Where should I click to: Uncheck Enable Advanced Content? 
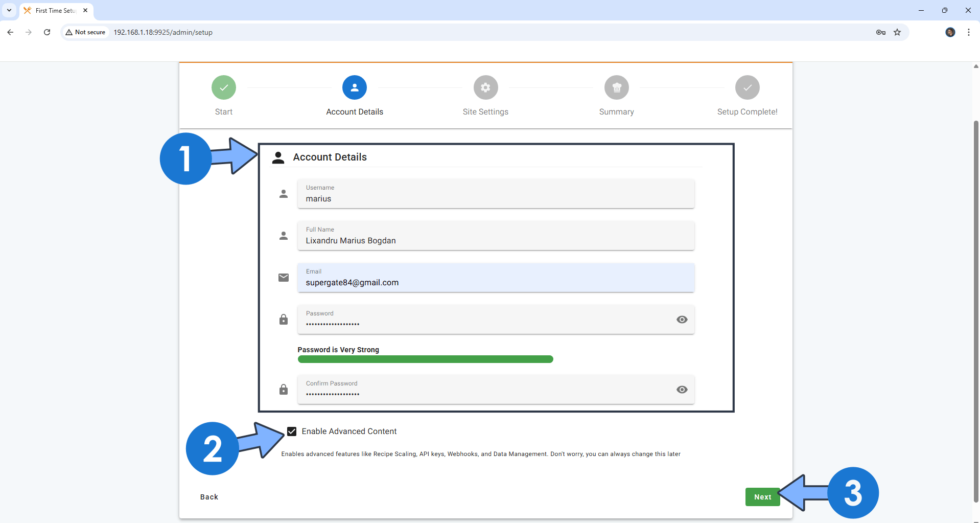coord(292,431)
